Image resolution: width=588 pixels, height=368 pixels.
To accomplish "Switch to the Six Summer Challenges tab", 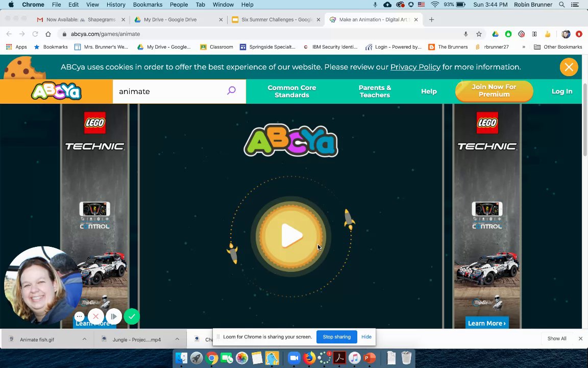I will 276,19.
